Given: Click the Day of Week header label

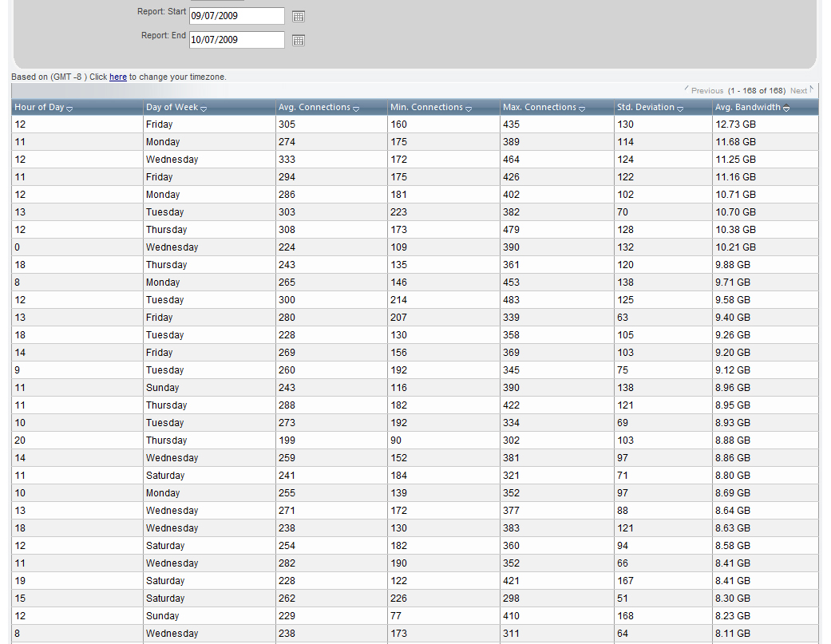Looking at the screenshot, I should click(172, 108).
